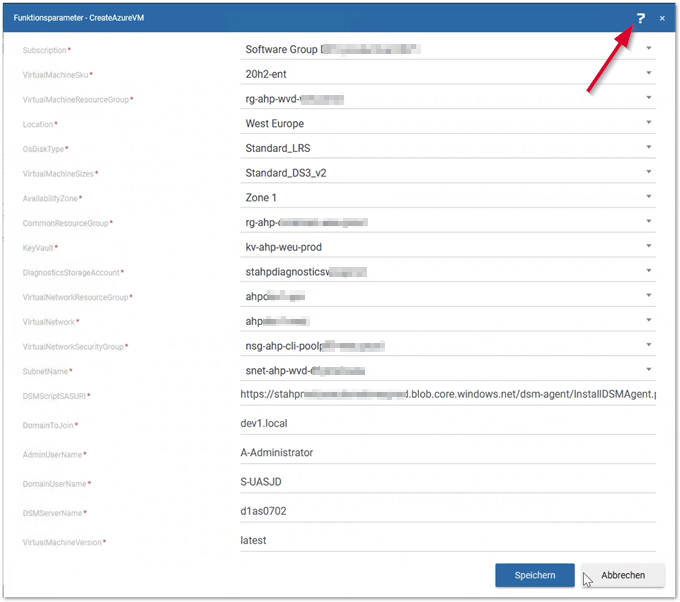
Task: Click the nsg-ahp-cli-pool security group value
Action: (x=315, y=346)
